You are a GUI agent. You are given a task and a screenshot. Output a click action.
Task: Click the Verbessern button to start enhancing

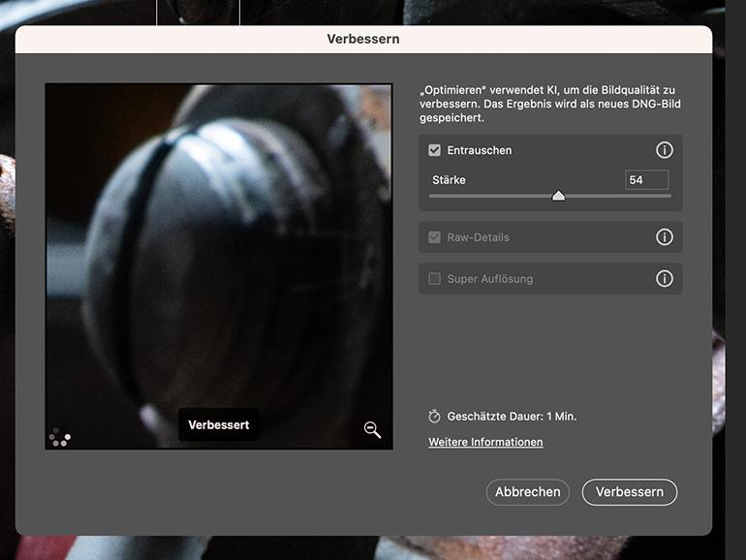pos(629,492)
